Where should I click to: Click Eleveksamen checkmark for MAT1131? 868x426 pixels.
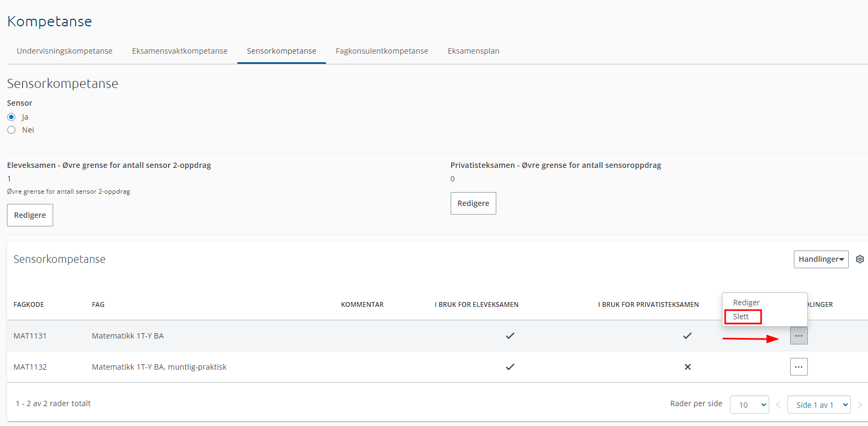tap(510, 336)
